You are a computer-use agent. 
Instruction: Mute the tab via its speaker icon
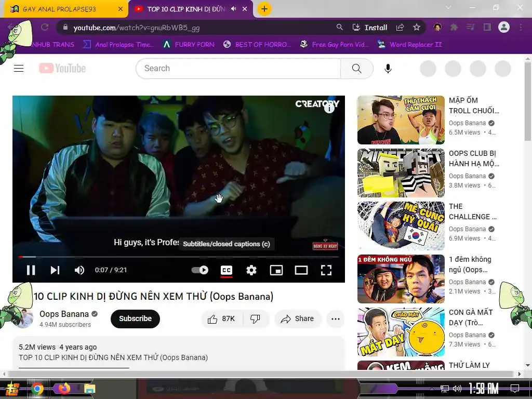233,9
